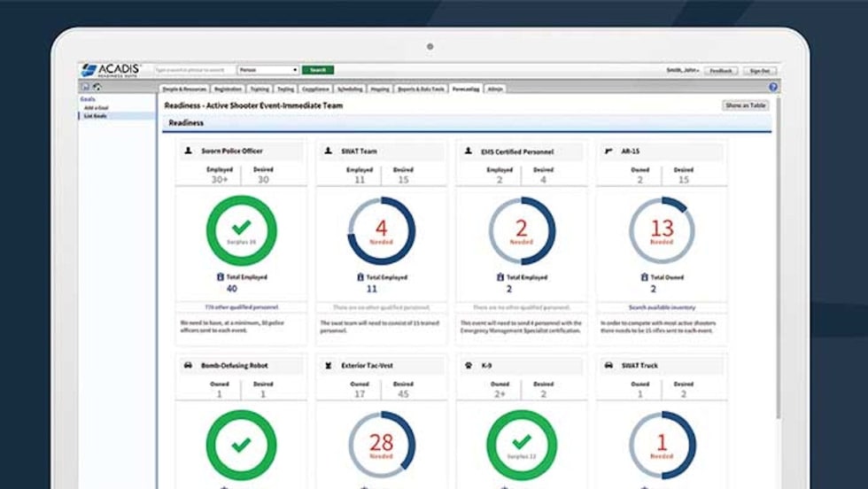Click the clipboard icon above SWAT Team's Total Employed

pos(360,277)
